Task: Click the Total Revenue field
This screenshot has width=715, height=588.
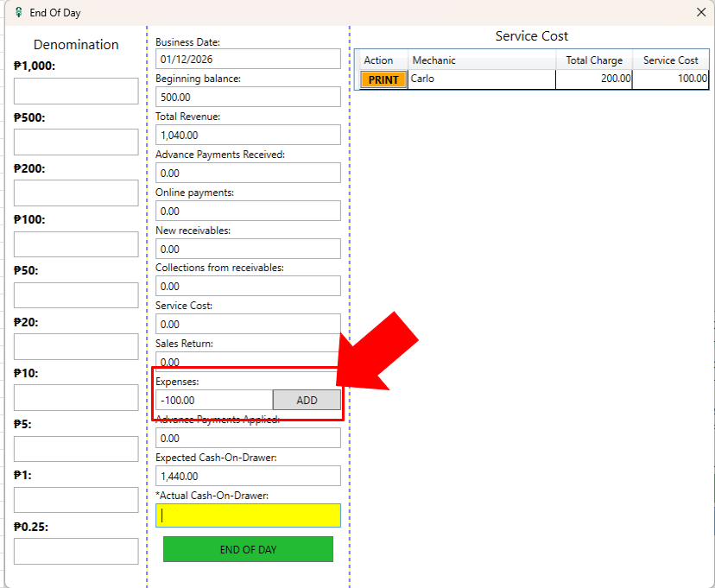Action: [248, 135]
